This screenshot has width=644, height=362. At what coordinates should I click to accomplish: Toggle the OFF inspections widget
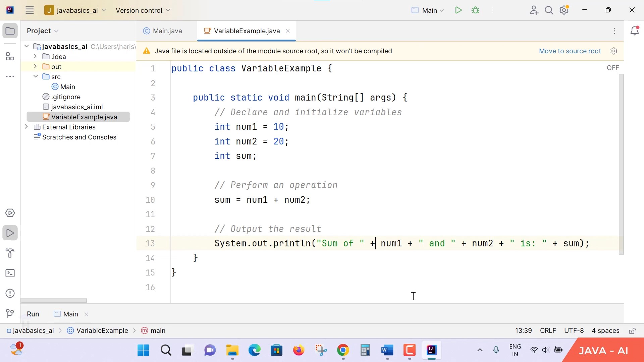tap(612, 67)
